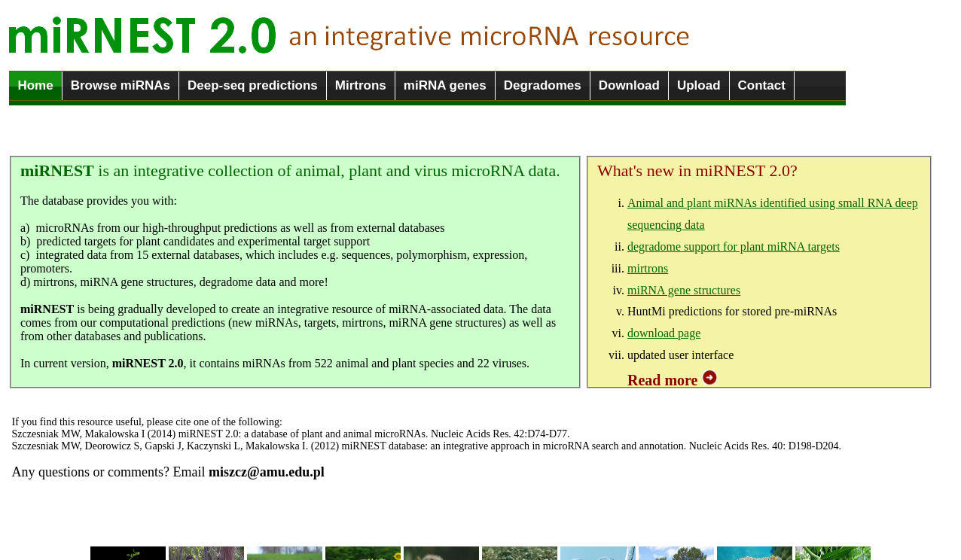This screenshot has width=961, height=560.
Task: Click item d) mirtrons, miRNA gene structures line
Action: pos(174,282)
